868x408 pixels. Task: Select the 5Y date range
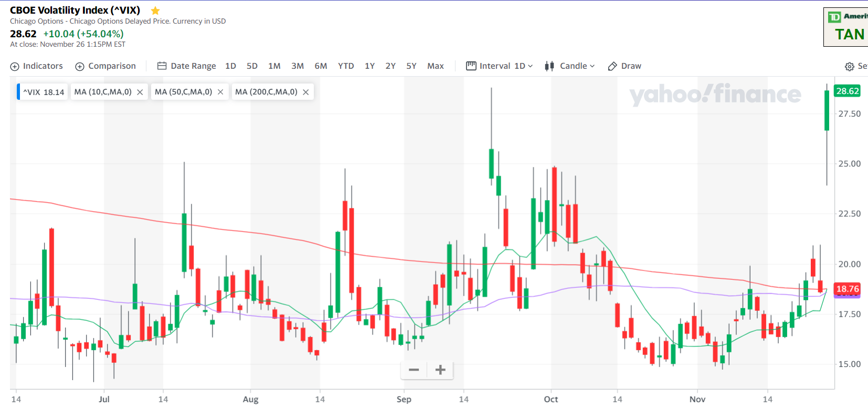pos(411,66)
